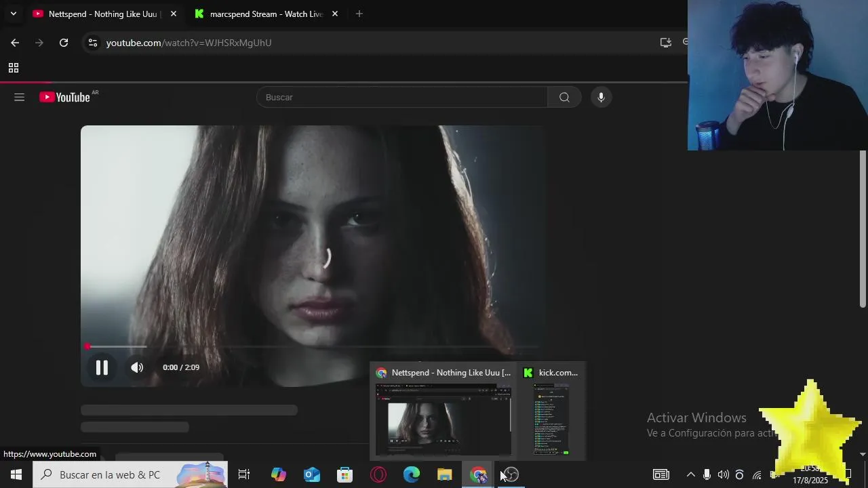Screen dimensions: 868x488
Task: Open system volume tray control
Action: (724, 474)
